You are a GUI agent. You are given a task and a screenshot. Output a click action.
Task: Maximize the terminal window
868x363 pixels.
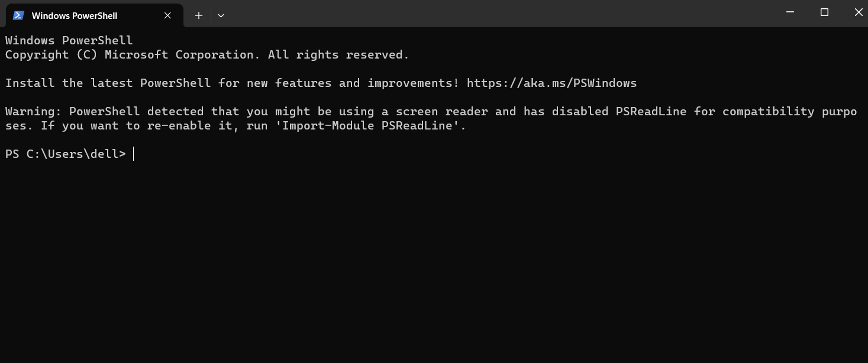(x=824, y=12)
